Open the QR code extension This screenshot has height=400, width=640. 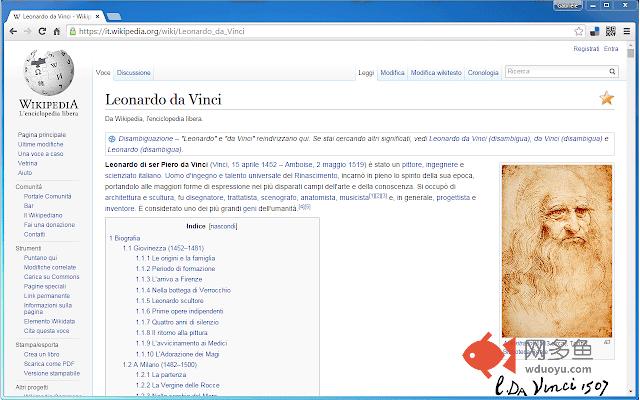pyautogui.click(x=610, y=31)
